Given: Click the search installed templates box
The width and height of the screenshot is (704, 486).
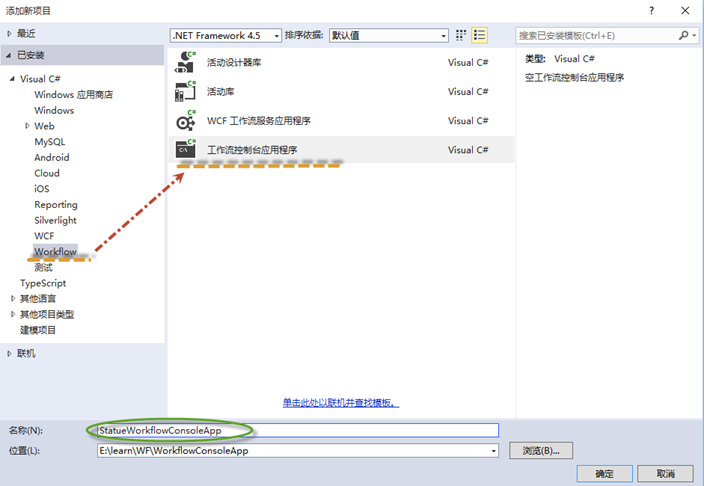Looking at the screenshot, I should [x=596, y=35].
